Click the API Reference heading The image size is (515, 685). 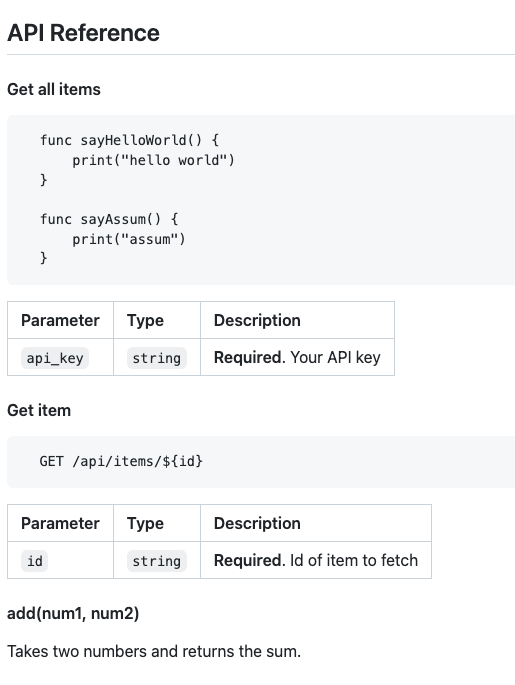click(x=83, y=33)
